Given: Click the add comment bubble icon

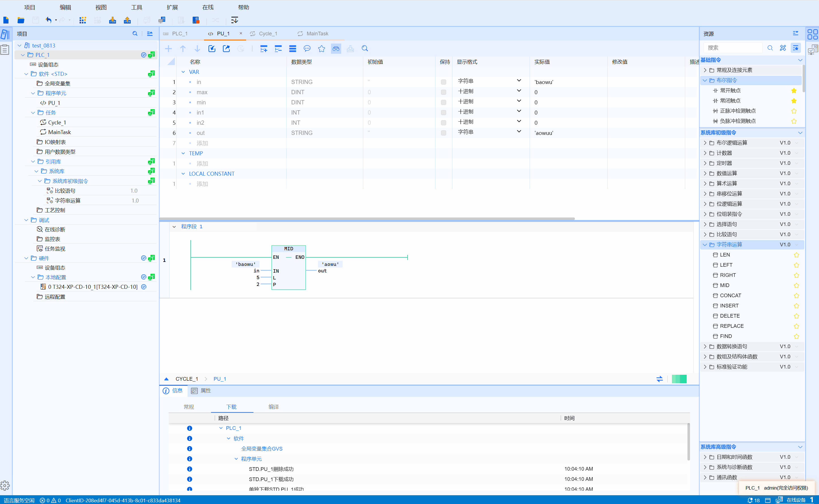Looking at the screenshot, I should click(x=307, y=49).
